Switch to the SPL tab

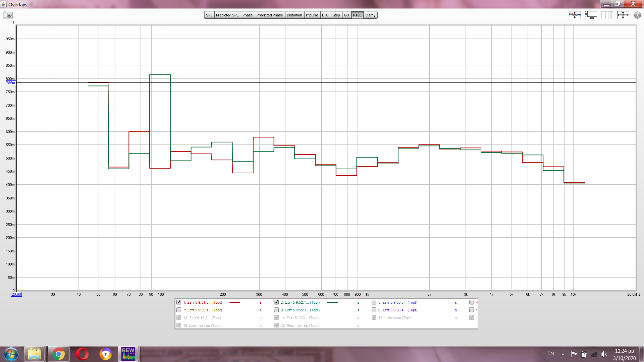pos(209,15)
